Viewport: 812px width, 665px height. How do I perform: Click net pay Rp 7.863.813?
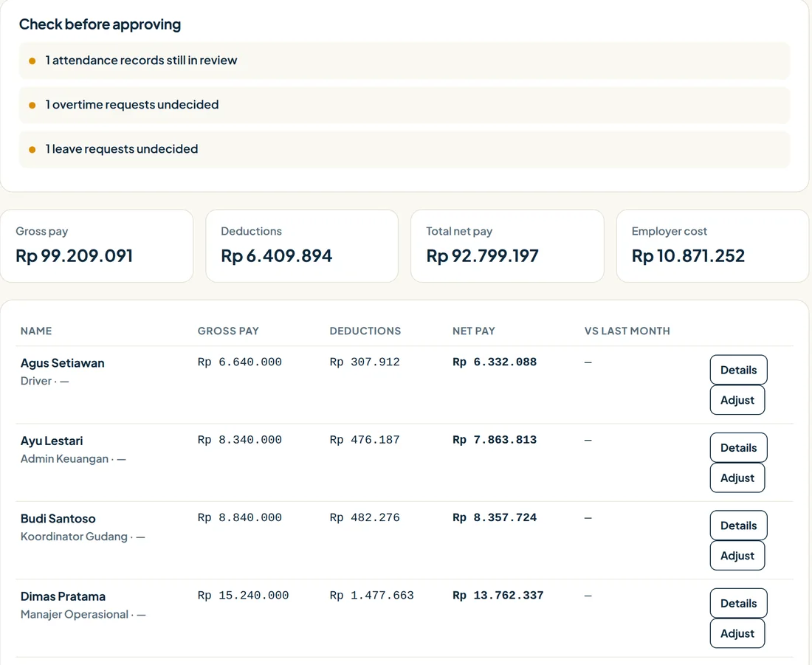[495, 440]
